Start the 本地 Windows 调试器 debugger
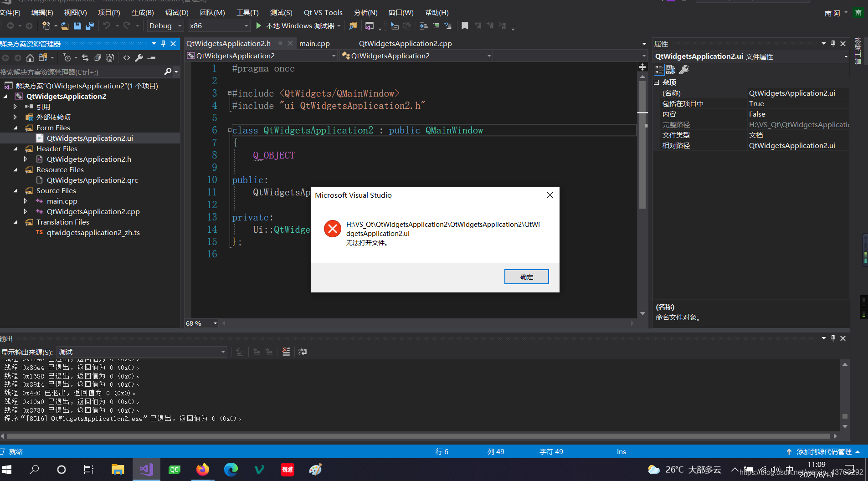 click(x=298, y=26)
